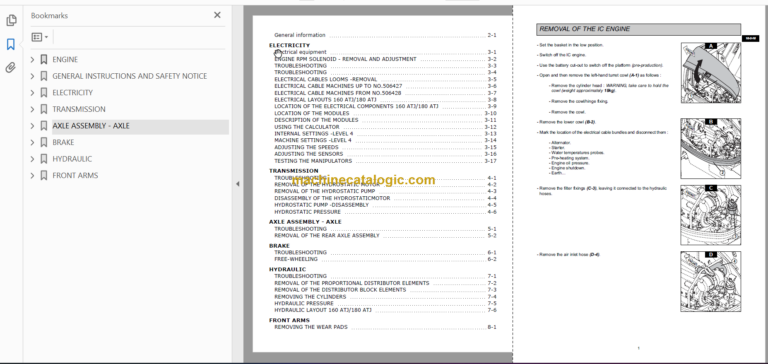This screenshot has height=364, width=768.
Task: Select GENERAL INSTRUCTIONS AND SAFETY NOTICE bookmark
Action: 130,76
